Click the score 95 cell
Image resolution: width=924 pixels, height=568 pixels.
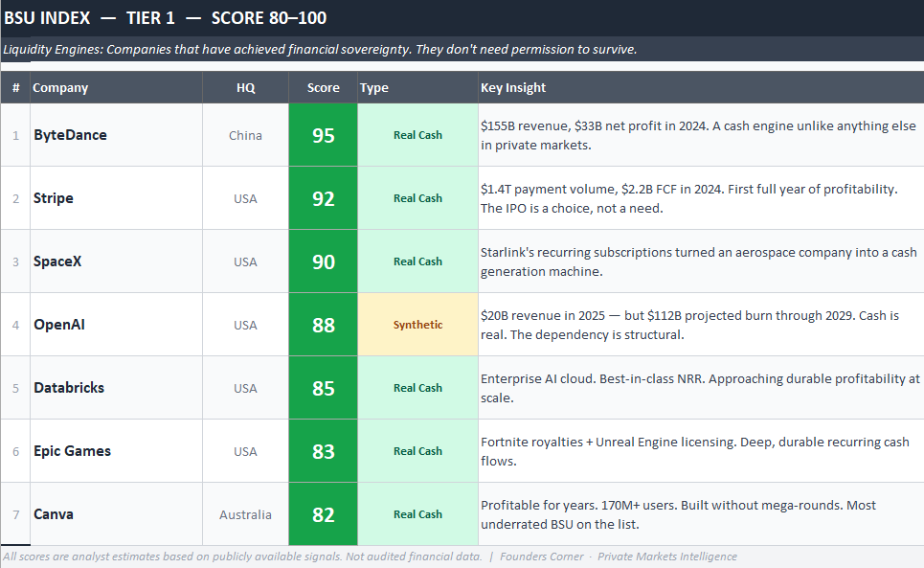[x=323, y=135]
